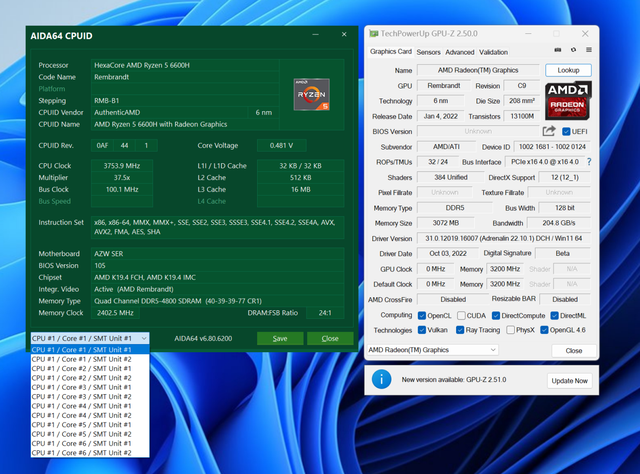Click the GPU-Z title bar app icon
Viewport: 640px width, 474px height.
[x=373, y=33]
